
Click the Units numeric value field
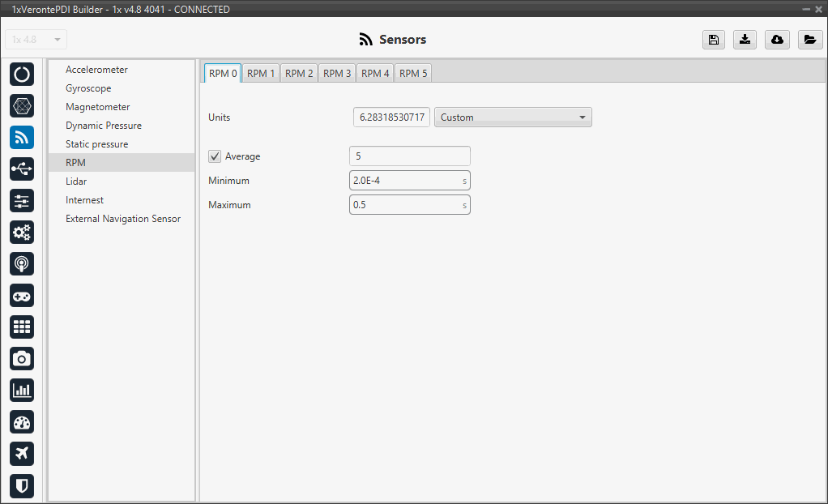[391, 117]
